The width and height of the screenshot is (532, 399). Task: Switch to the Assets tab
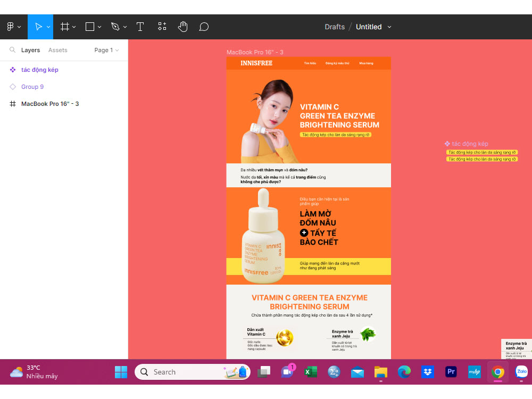pyautogui.click(x=57, y=49)
